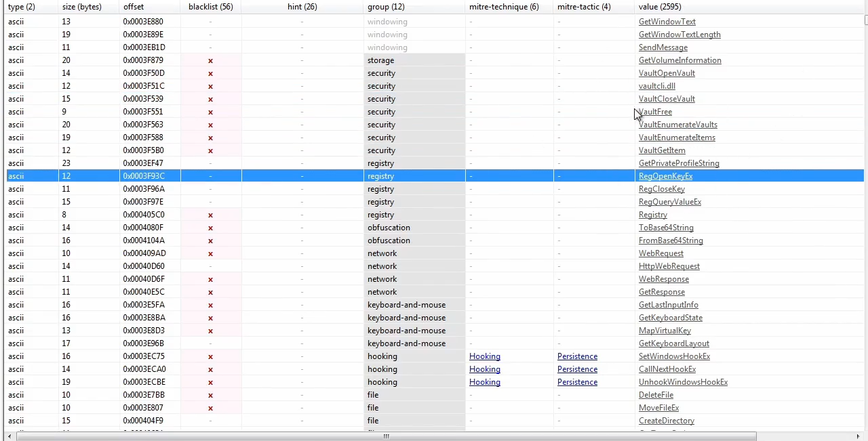Screen dimensions: 868x441
Task: Open the RegCloseKey value link
Action: click(x=661, y=189)
